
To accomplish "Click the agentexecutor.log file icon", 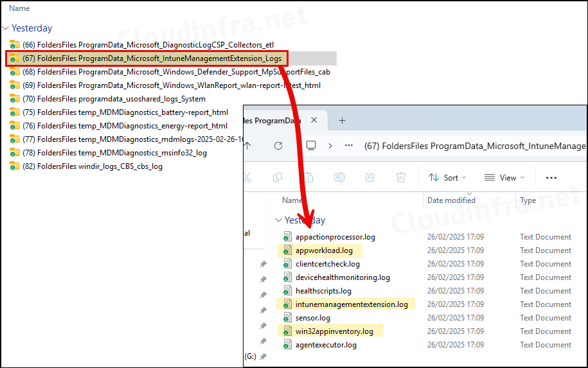I will point(287,344).
